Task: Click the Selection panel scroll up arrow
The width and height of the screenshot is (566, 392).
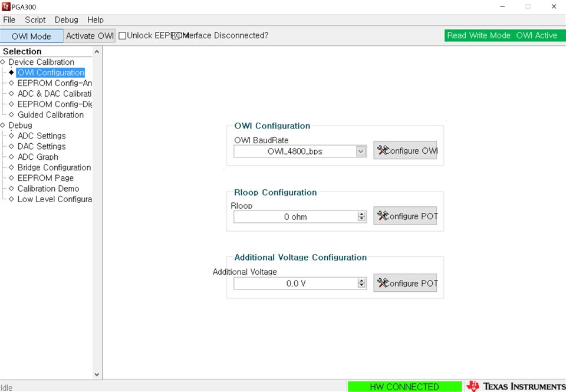Action: click(97, 52)
